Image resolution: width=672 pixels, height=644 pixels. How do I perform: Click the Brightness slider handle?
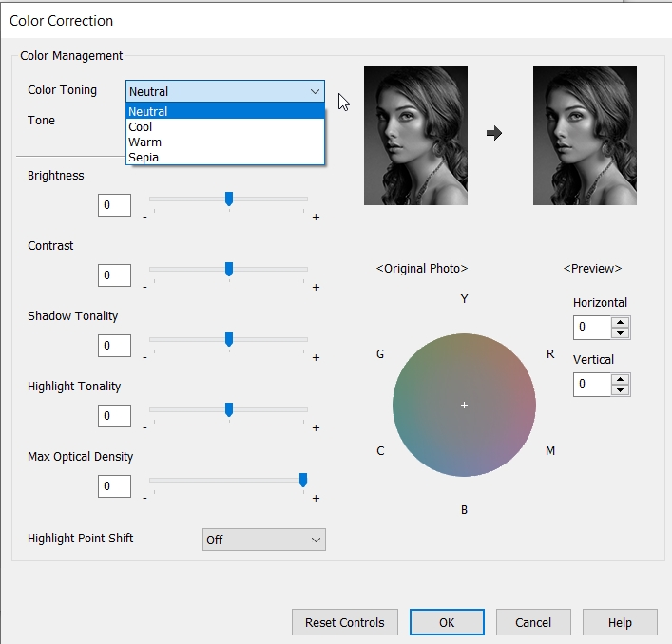pos(229,199)
